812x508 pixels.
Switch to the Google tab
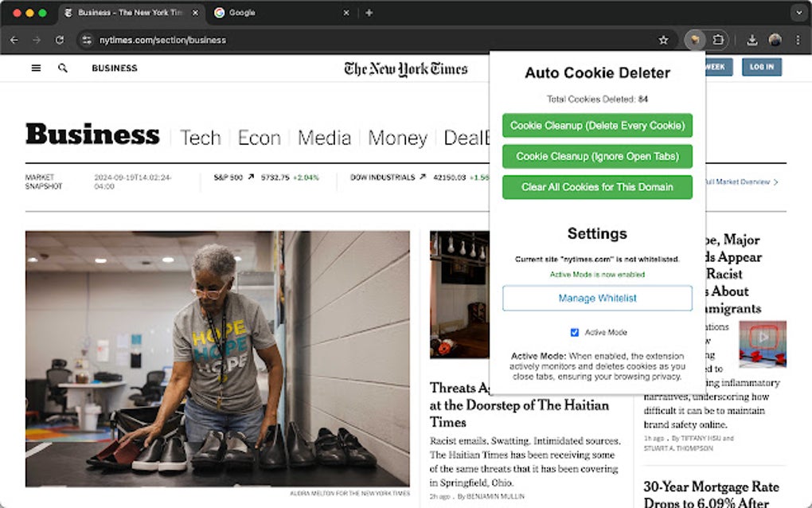coord(281,13)
